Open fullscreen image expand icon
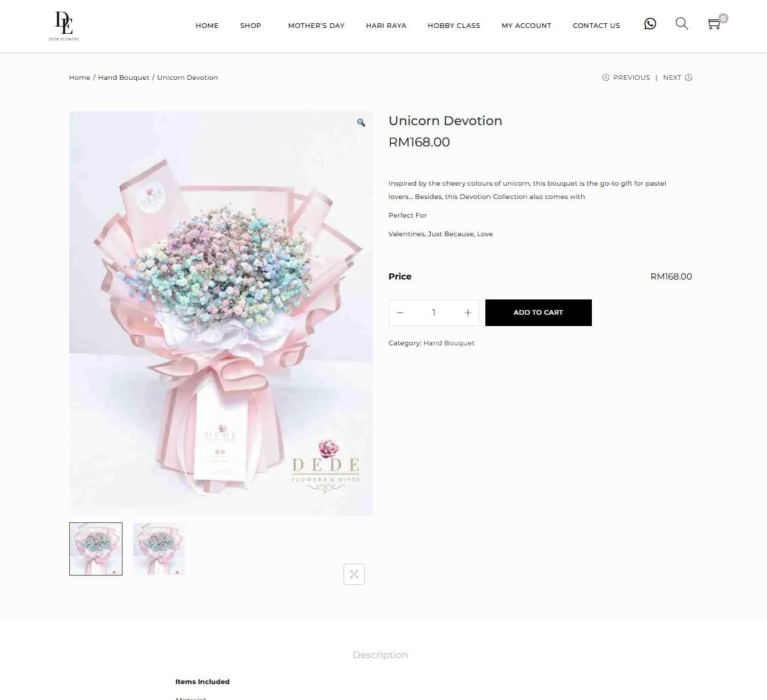The height and width of the screenshot is (700, 767). [x=354, y=574]
